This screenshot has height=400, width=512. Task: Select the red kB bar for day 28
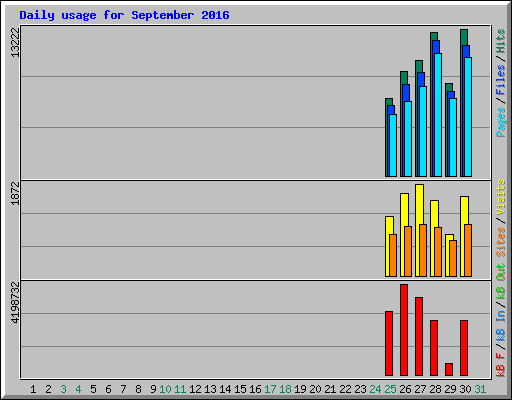434,348
